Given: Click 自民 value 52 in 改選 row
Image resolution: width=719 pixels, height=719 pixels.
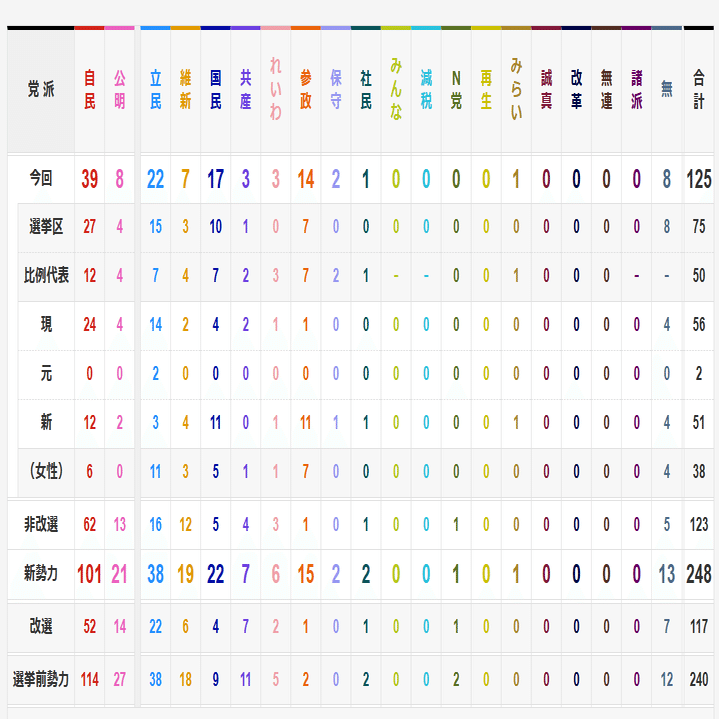Looking at the screenshot, I should point(89,626).
